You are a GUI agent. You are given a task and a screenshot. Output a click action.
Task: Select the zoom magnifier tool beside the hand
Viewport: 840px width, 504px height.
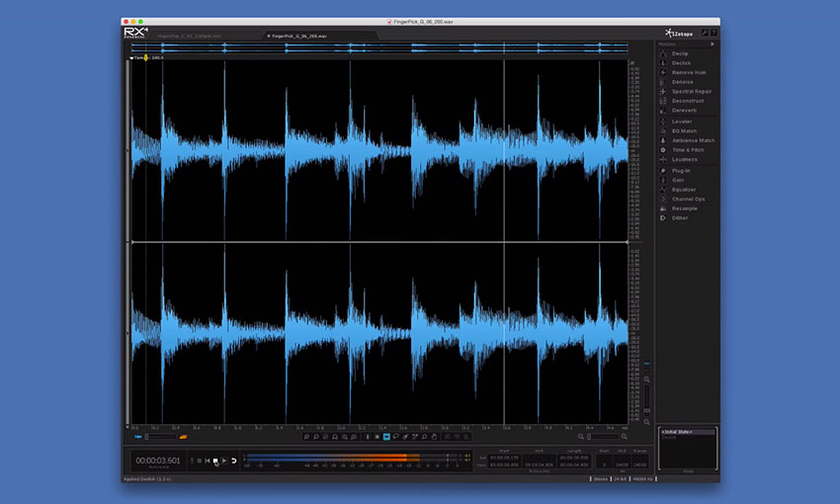coord(424,437)
